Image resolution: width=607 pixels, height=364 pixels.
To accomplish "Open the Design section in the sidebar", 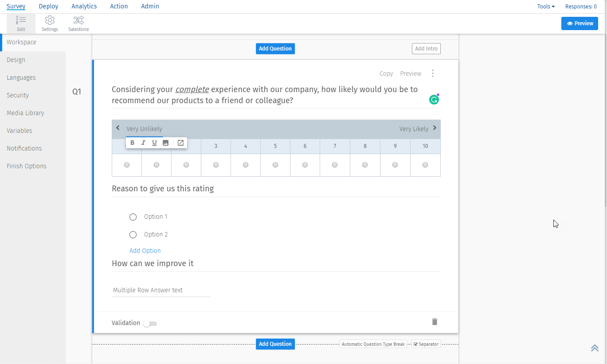I will point(16,59).
